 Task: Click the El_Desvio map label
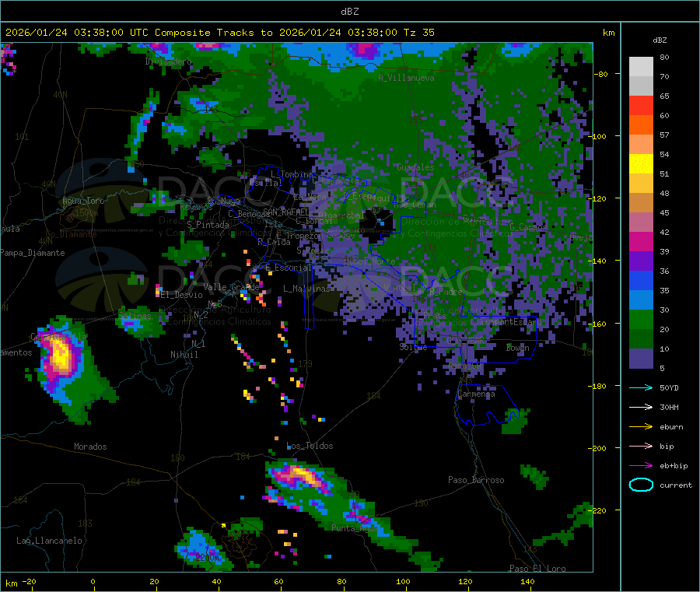click(x=182, y=295)
